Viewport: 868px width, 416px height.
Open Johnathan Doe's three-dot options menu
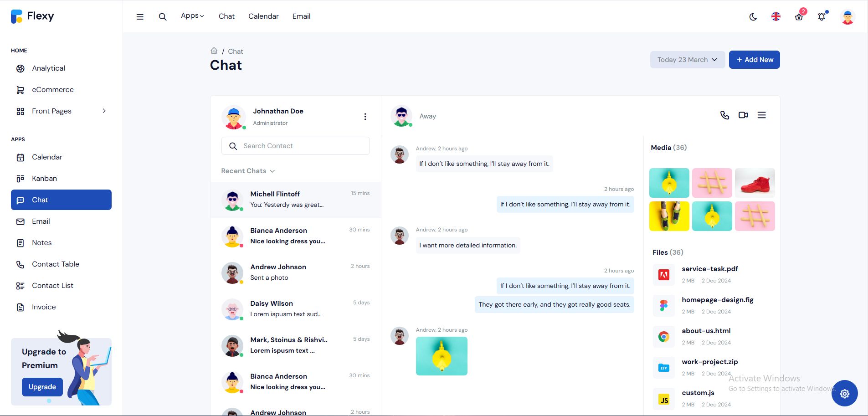tap(365, 117)
